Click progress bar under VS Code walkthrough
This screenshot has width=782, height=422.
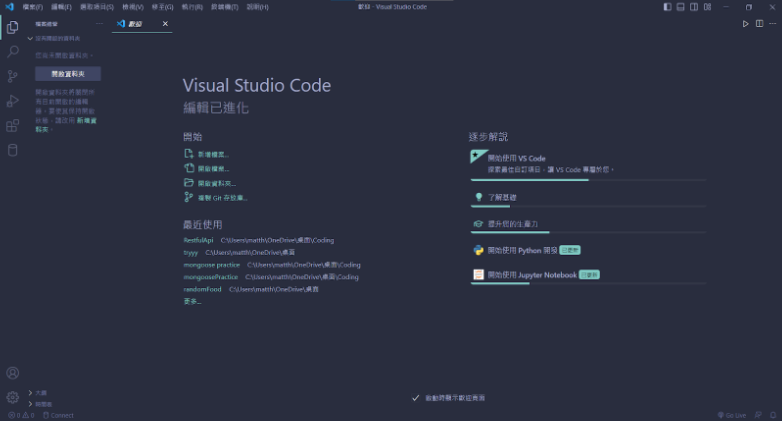588,180
